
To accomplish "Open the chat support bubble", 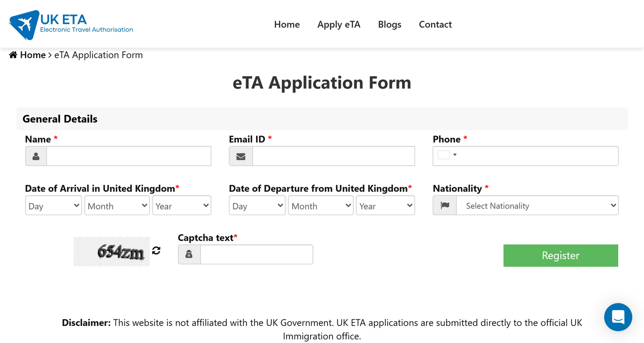I will tap(618, 317).
